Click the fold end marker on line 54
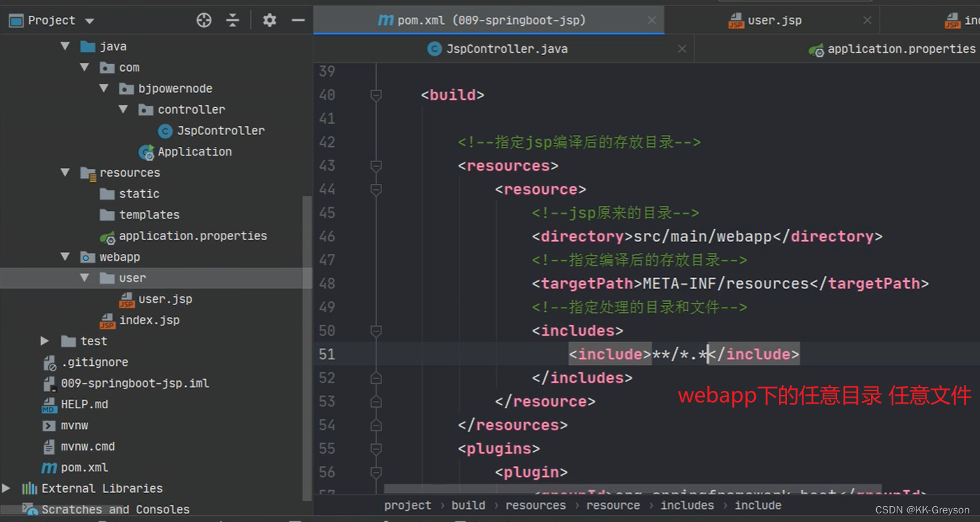The height and width of the screenshot is (522, 980). pos(376,425)
